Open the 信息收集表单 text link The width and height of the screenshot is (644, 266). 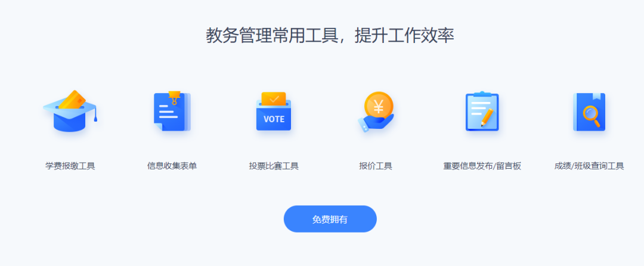tap(172, 166)
